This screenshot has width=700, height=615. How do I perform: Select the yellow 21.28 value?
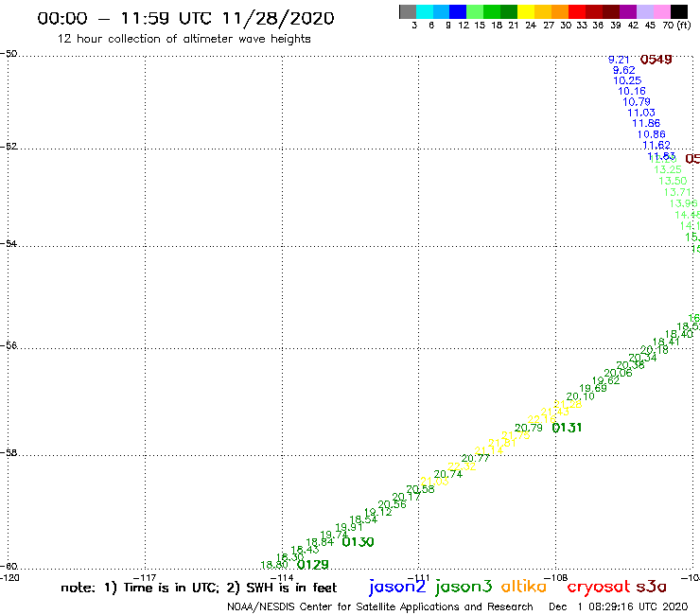(568, 404)
